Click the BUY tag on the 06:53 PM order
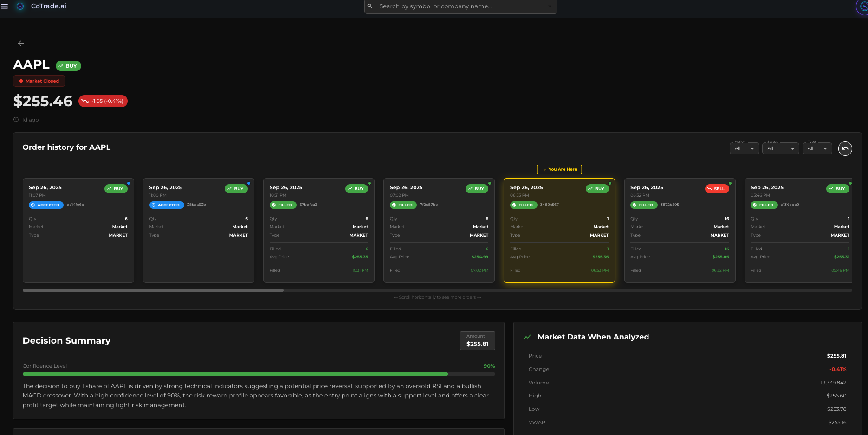 coord(597,189)
